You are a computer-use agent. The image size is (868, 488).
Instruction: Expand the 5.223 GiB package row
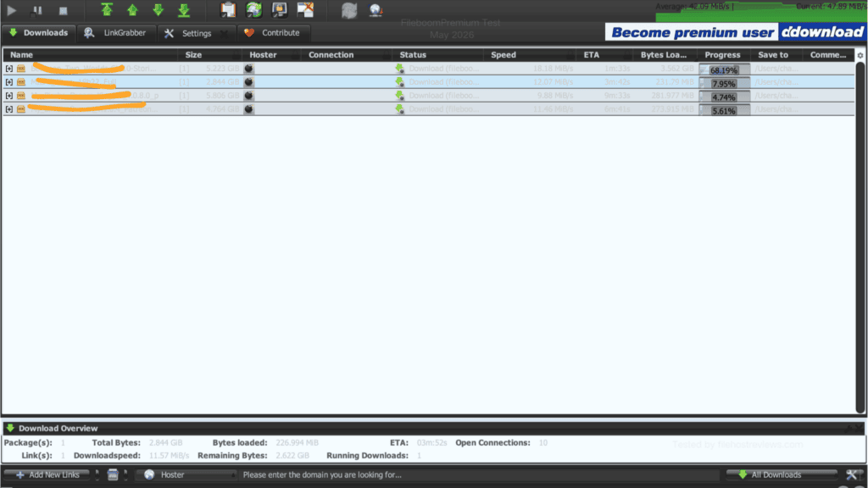pyautogui.click(x=8, y=69)
